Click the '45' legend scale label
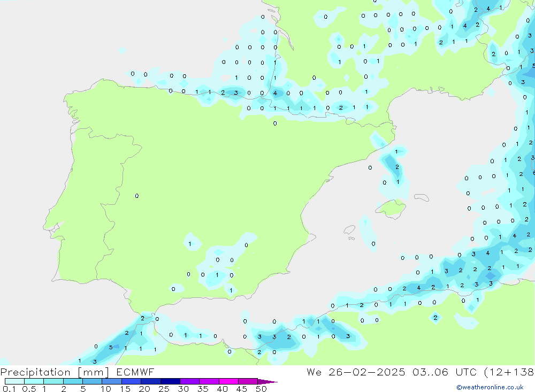The height and width of the screenshot is (392, 535). (242, 389)
